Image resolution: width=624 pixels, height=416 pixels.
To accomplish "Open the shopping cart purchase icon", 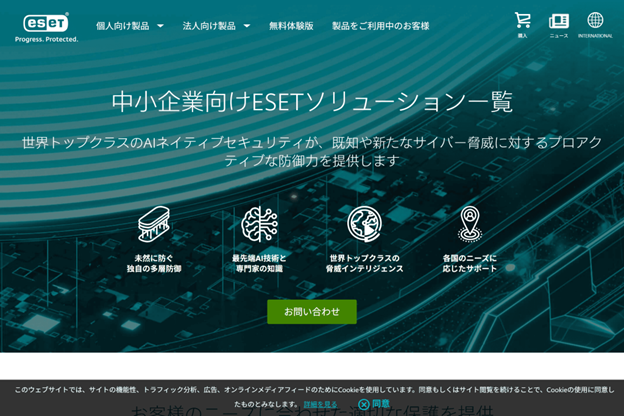I will [x=523, y=20].
